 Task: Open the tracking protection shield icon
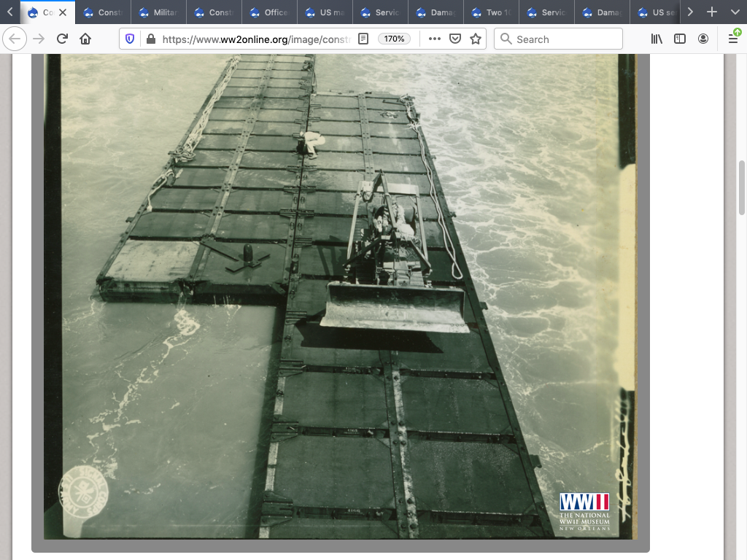point(130,39)
